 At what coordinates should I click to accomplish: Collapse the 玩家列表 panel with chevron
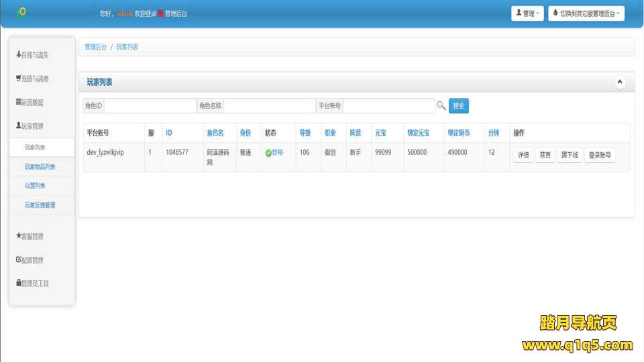point(620,82)
